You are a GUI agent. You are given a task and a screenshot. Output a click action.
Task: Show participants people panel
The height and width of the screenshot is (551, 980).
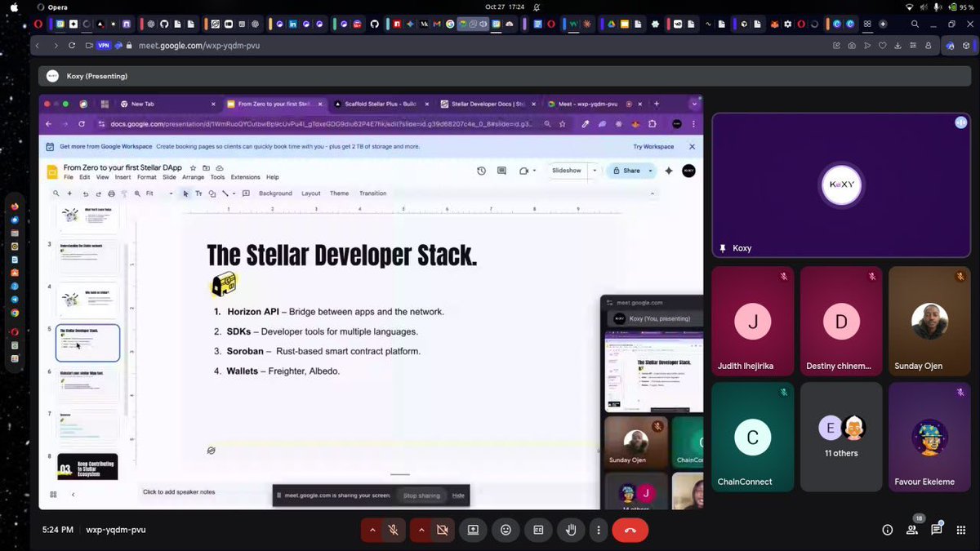(x=911, y=530)
